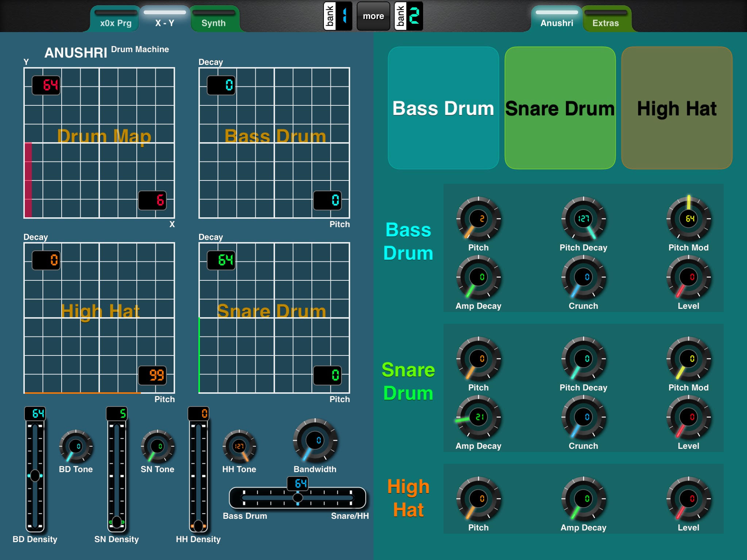Image resolution: width=747 pixels, height=560 pixels.
Task: Click the High Hat pad pitch value 99
Action: coord(152,375)
